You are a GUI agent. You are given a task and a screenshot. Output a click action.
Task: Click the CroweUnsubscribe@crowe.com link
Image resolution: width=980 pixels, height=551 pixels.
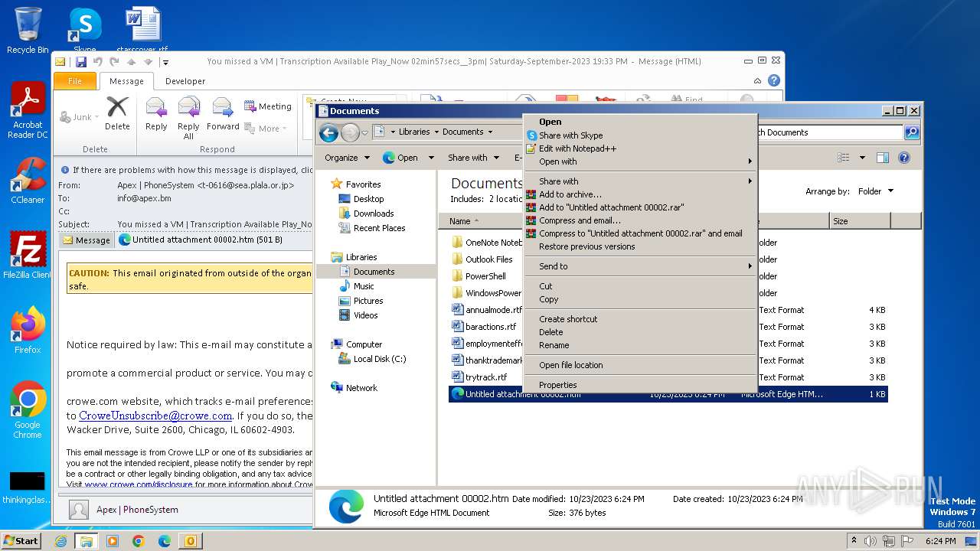click(x=155, y=416)
